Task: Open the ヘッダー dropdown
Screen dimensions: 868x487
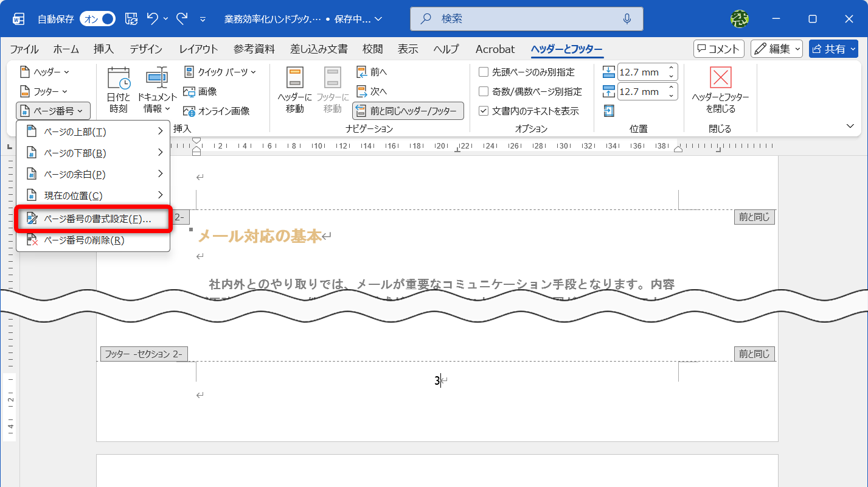Action: [x=44, y=72]
